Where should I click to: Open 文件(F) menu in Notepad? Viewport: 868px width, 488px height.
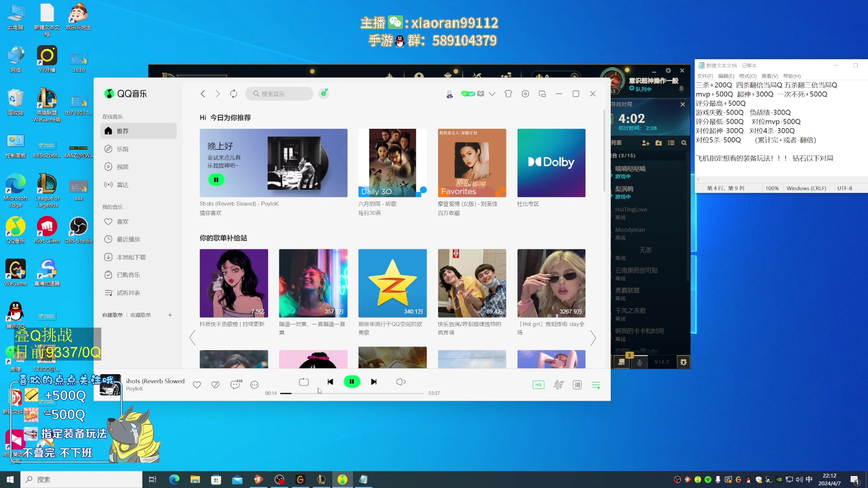[705, 76]
